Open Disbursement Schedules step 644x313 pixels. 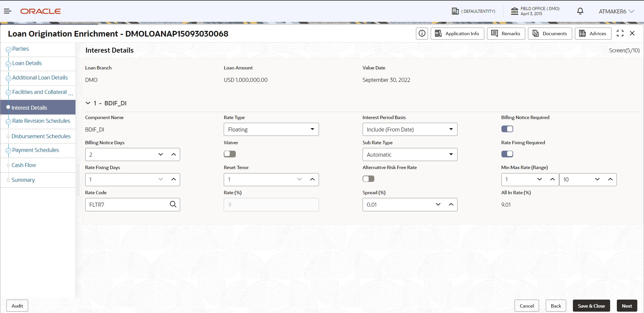(41, 136)
